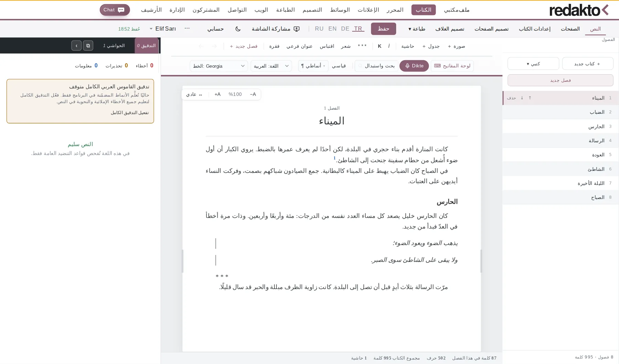Insert a table with جدول +

(431, 46)
